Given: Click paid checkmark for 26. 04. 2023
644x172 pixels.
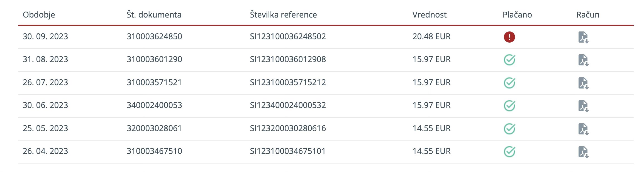Looking at the screenshot, I should [509, 151].
